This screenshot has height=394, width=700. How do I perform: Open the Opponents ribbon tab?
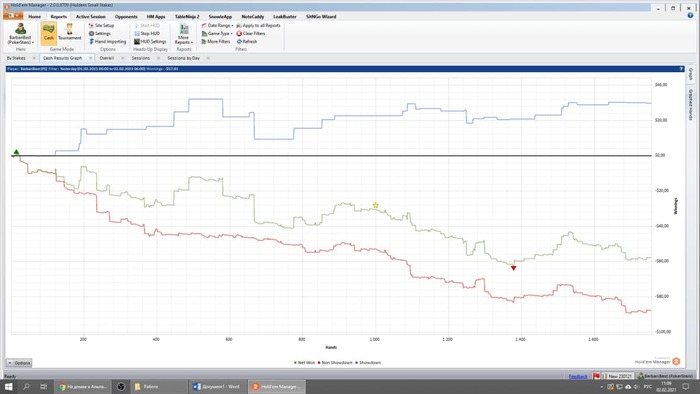126,17
